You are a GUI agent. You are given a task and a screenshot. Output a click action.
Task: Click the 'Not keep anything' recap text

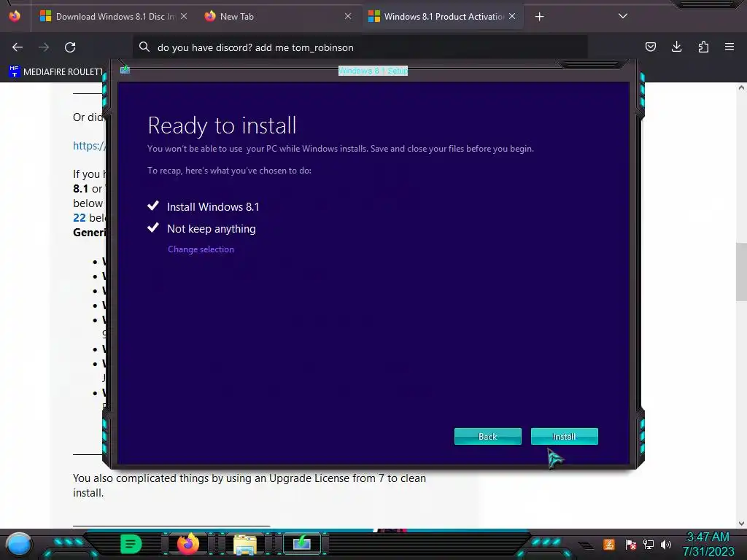pyautogui.click(x=211, y=228)
